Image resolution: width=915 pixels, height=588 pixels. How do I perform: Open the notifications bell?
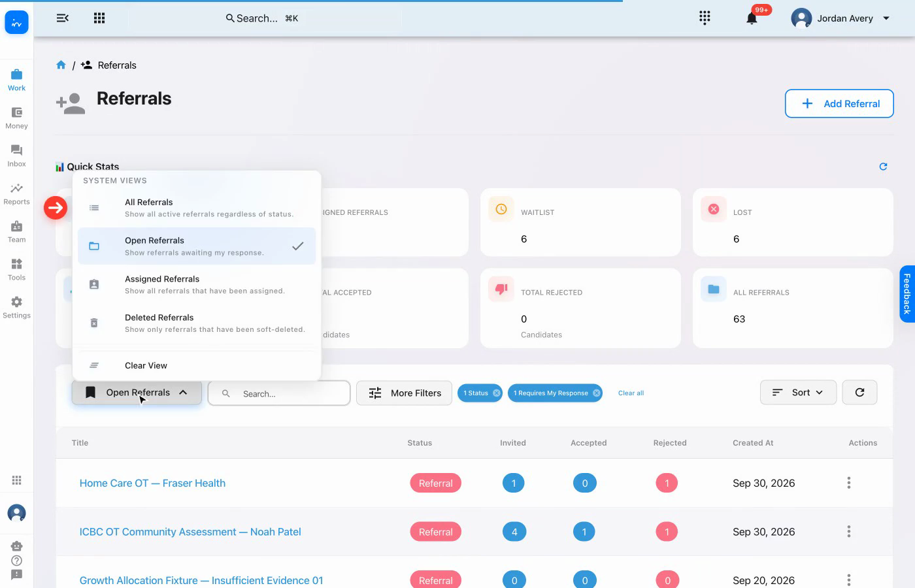pos(752,18)
